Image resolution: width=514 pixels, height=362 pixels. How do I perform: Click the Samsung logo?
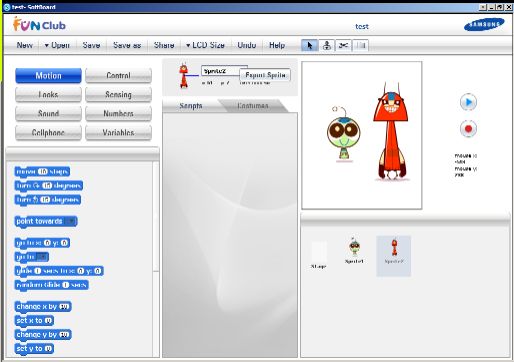484,25
